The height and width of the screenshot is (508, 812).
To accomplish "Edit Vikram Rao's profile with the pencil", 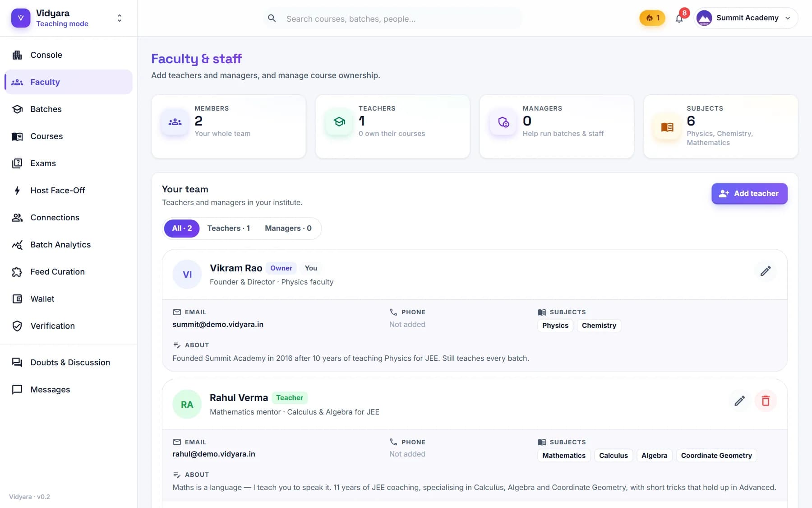I will (766, 271).
